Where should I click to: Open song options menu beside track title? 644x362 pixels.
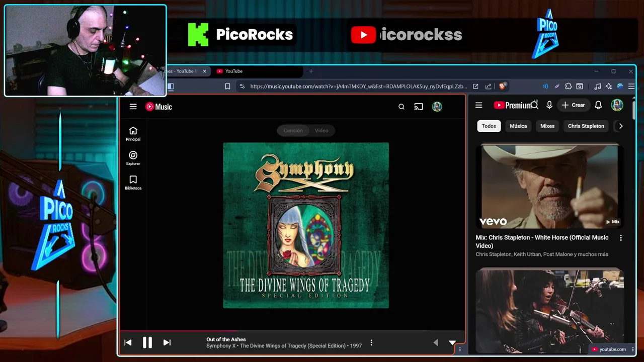[x=371, y=343]
